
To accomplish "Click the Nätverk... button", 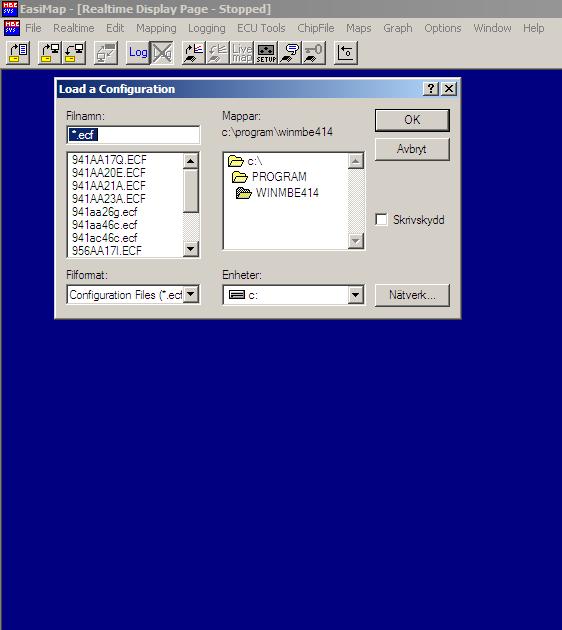I will click(x=412, y=295).
